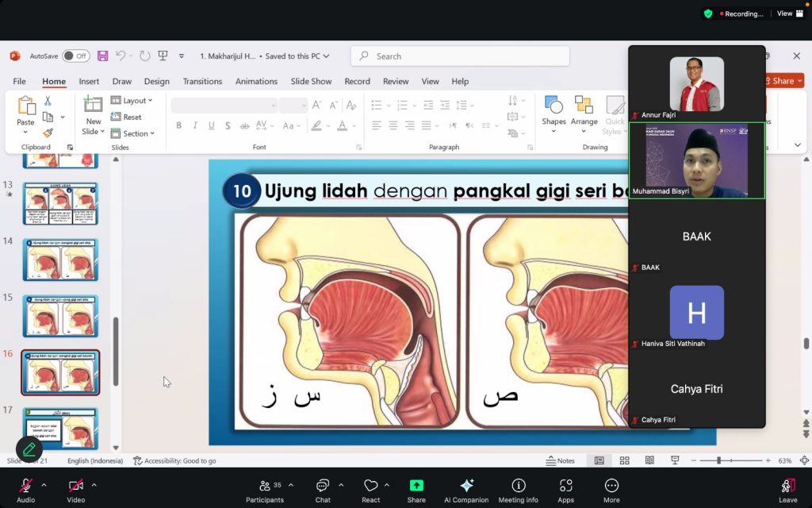Click the Format Painter brush icon
Viewport: 812px width, 508px height.
click(x=48, y=133)
